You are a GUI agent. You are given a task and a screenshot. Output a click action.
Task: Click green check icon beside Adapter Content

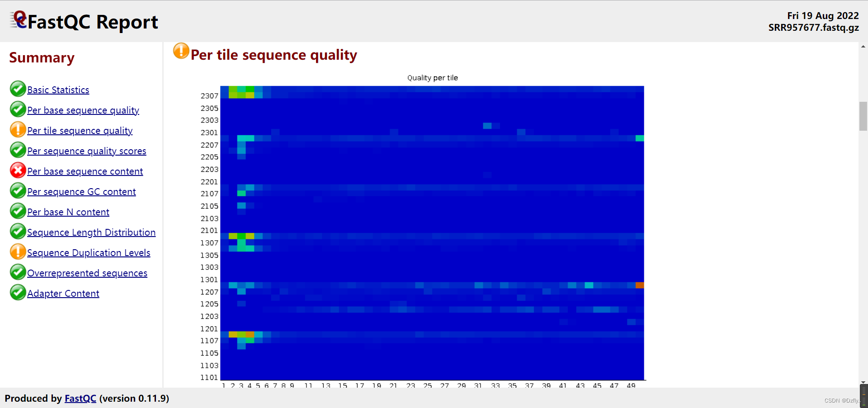pyautogui.click(x=18, y=293)
